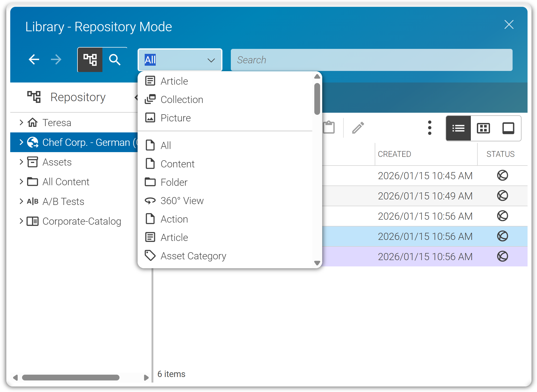Viewport: 537px width, 392px height.
Task: Switch to list view
Action: pos(458,128)
